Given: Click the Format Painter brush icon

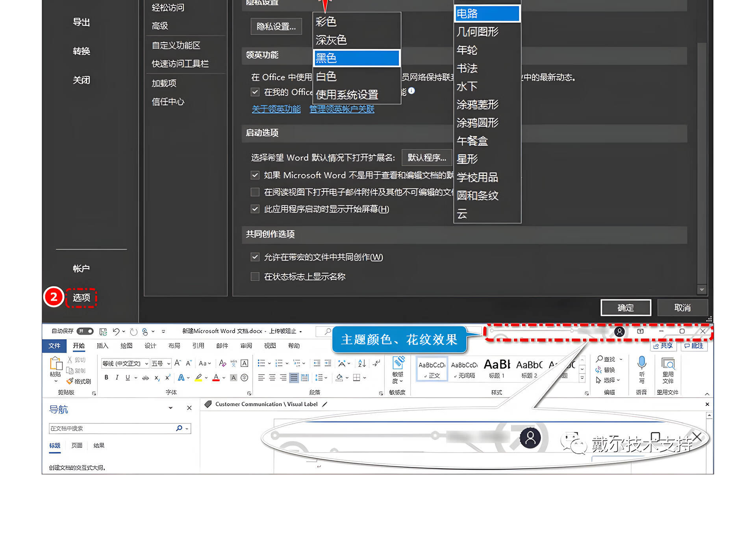Looking at the screenshot, I should point(70,381).
